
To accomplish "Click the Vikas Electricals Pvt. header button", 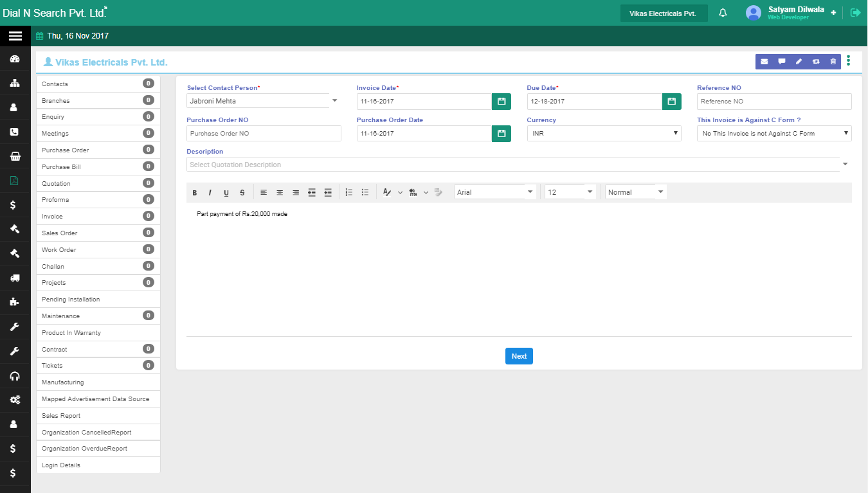I will [x=664, y=13].
